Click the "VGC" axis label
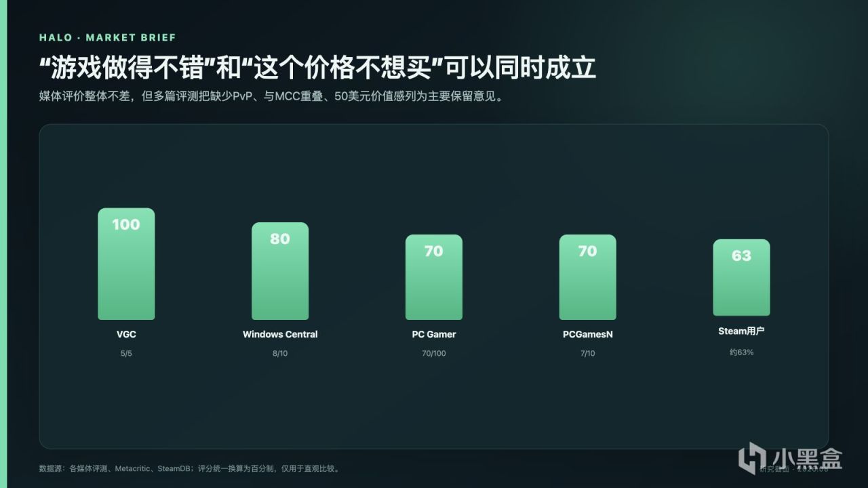Screen dimensions: 868x488 [x=126, y=334]
